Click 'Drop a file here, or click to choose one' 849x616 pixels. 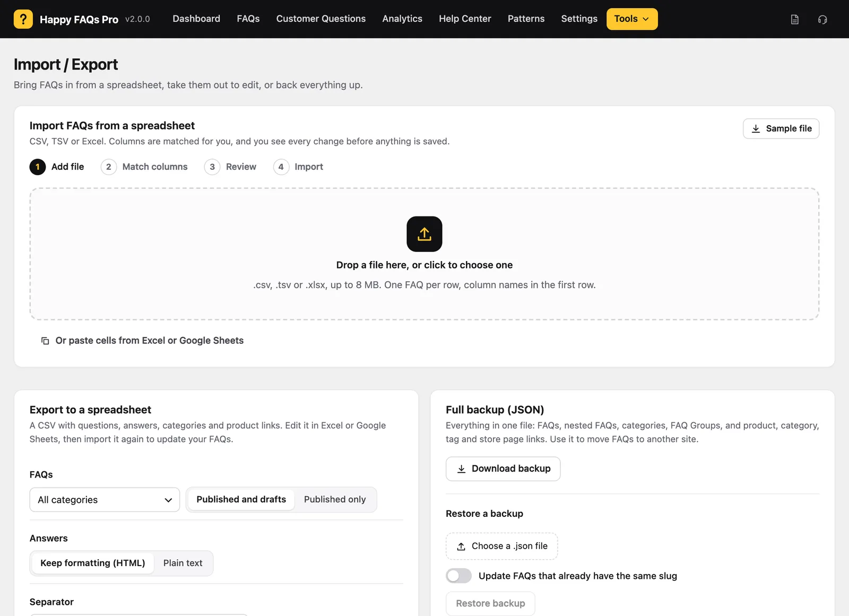[424, 265]
